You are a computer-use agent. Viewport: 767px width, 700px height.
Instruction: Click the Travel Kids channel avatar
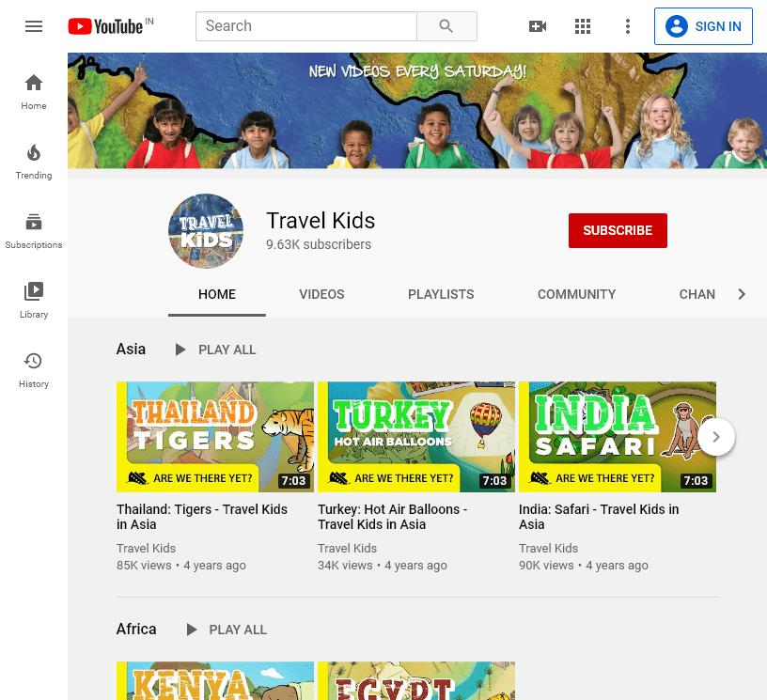click(x=206, y=231)
